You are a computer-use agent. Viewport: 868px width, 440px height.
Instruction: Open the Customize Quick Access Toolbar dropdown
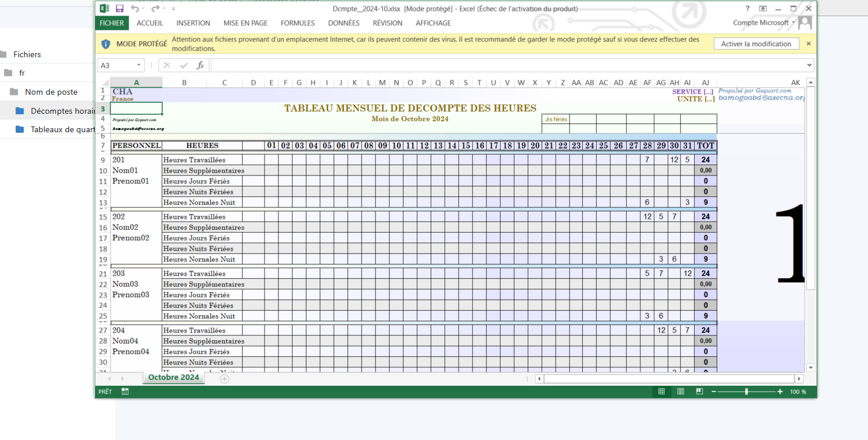pos(172,9)
